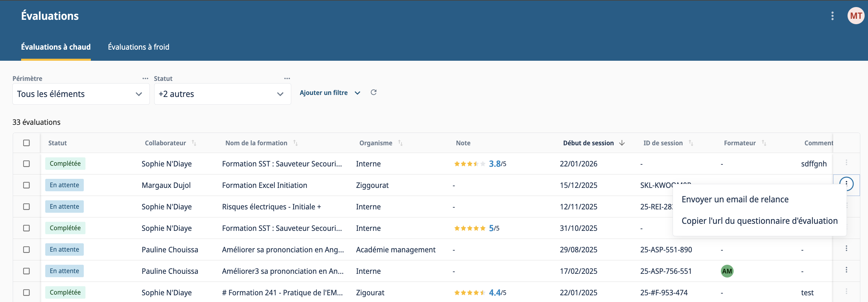Choose 'Envoyer un email de relance'
The width and height of the screenshot is (868, 302).
click(x=735, y=199)
